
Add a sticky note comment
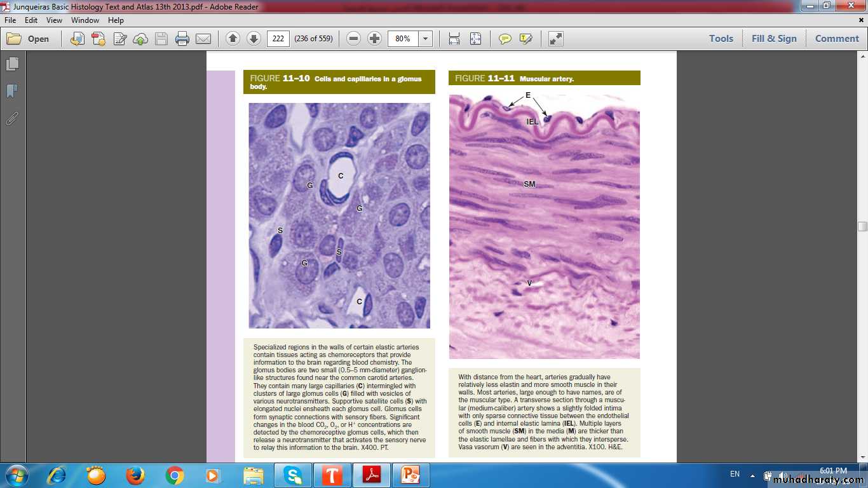[x=505, y=39]
